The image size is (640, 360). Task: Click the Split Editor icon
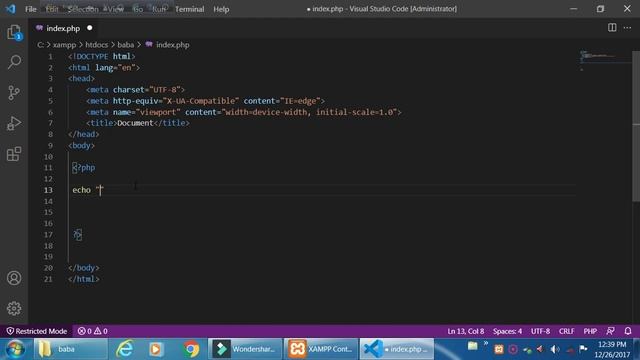tap(612, 28)
